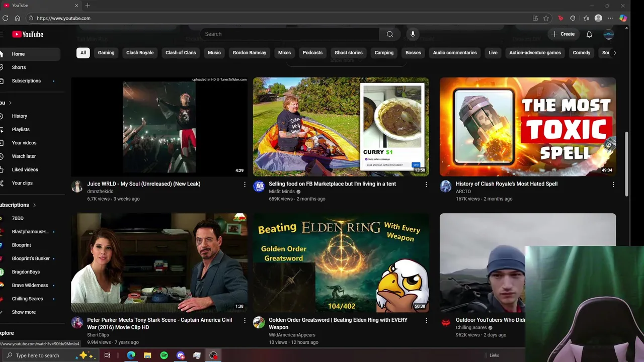This screenshot has width=644, height=362.
Task: Click the Juice WRLD video thumbnail
Action: (x=159, y=127)
